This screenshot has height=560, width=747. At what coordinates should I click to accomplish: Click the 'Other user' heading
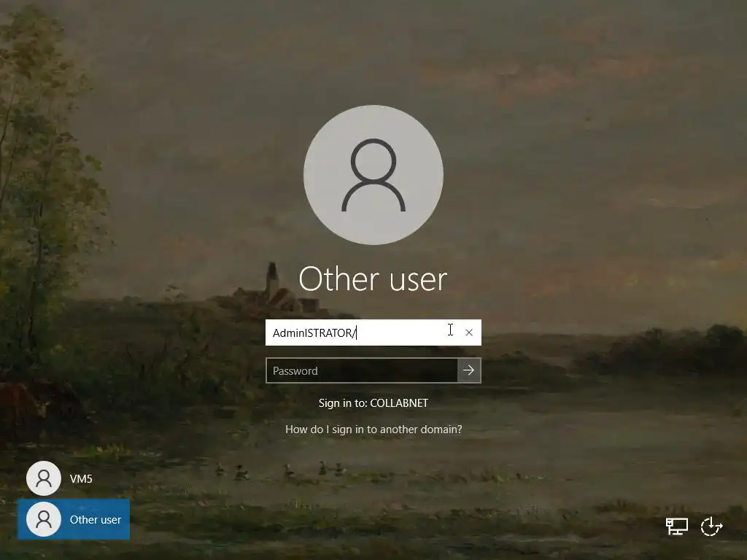373,279
